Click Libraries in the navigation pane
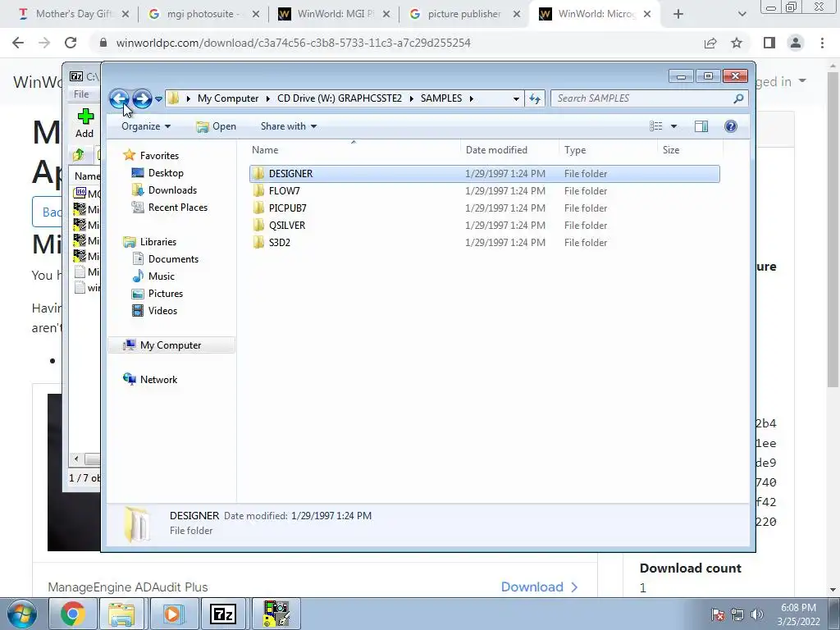Viewport: 840px width, 630px height. [x=158, y=242]
